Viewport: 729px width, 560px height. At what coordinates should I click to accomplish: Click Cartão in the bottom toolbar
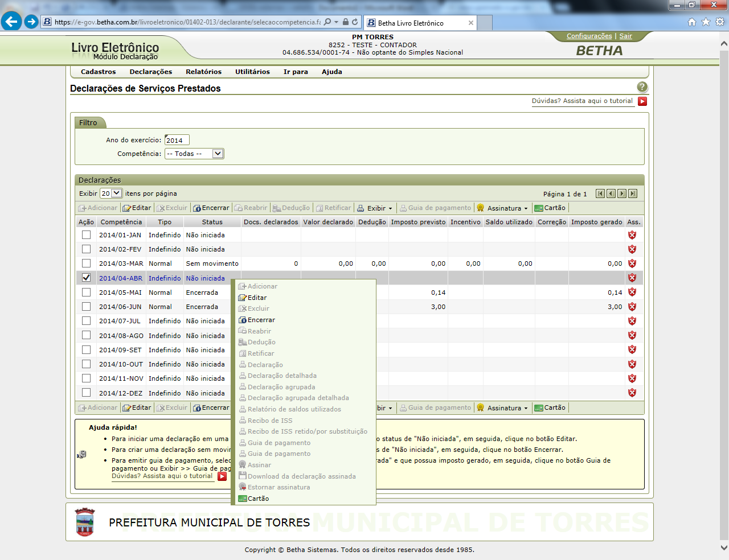550,408
